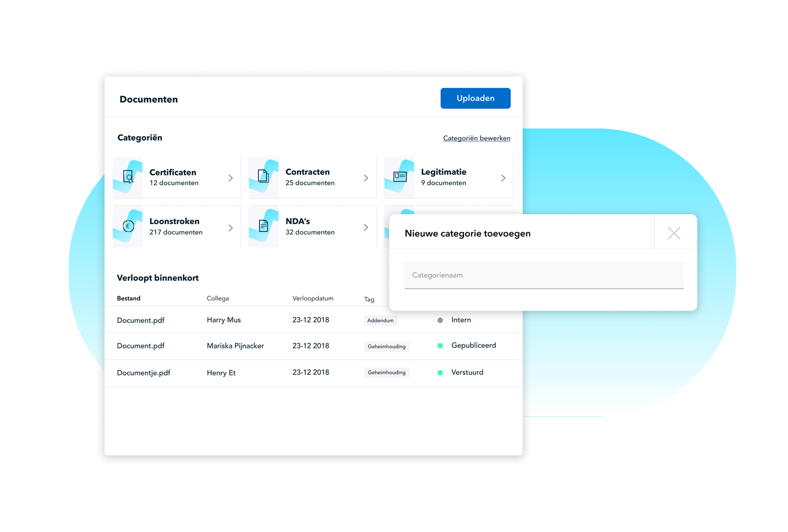The width and height of the screenshot is (788, 532).
Task: Expand Legitimatie category chevron
Action: coord(503,178)
